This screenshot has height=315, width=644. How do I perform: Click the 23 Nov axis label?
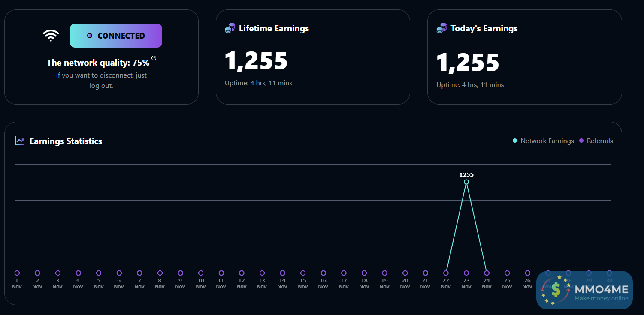(466, 284)
